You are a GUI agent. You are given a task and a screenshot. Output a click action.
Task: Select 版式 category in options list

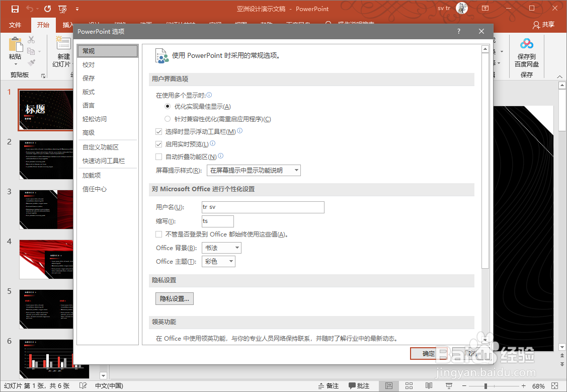[x=107, y=92]
